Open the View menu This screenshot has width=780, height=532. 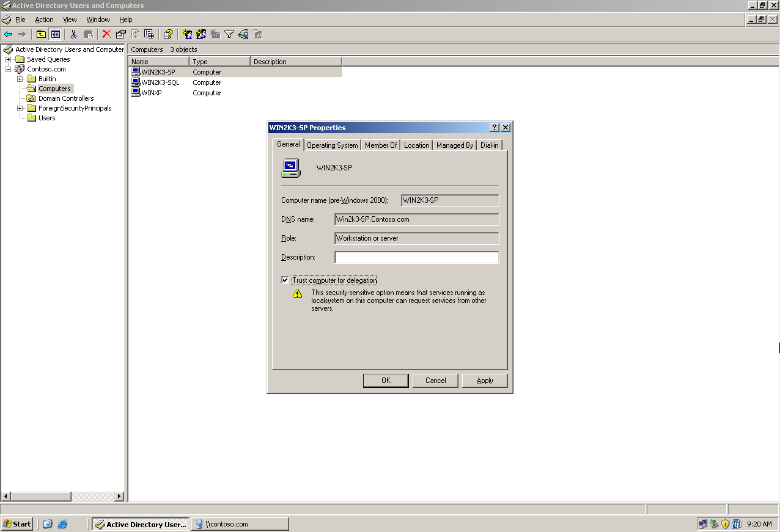coord(70,20)
